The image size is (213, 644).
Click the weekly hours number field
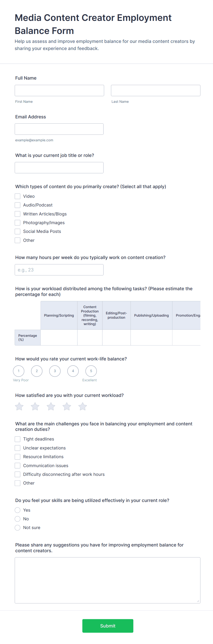[x=59, y=270]
